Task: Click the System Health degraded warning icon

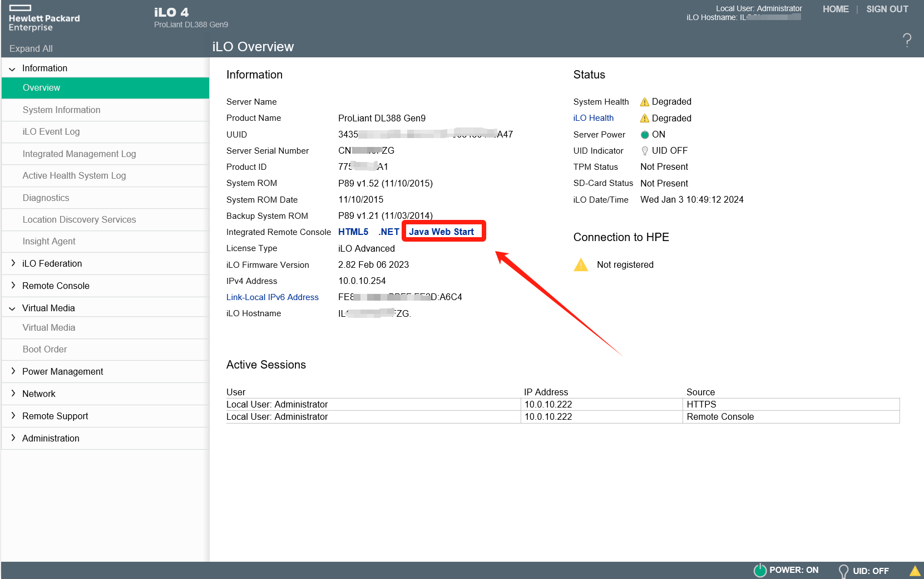Action: click(645, 102)
